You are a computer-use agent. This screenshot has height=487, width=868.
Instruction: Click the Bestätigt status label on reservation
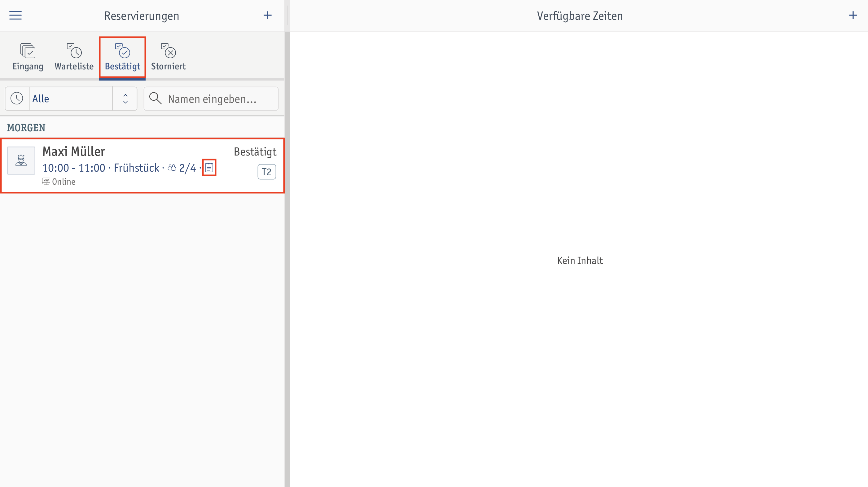(x=255, y=152)
